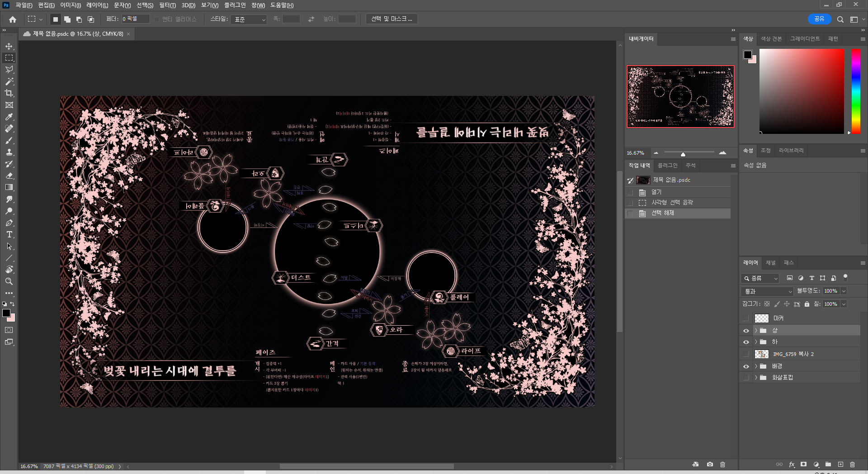Show the 화살표킵 layer group
Screen dimensions: 868x474
click(x=746, y=378)
